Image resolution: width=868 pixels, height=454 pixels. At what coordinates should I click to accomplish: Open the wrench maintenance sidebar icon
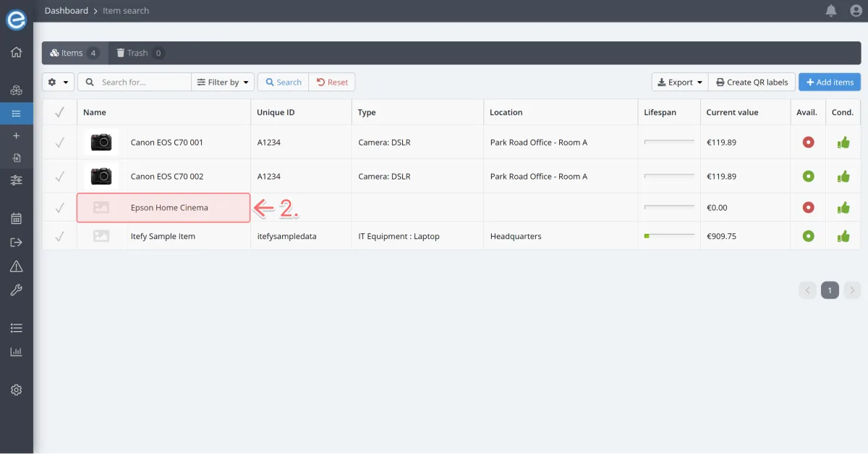16,290
